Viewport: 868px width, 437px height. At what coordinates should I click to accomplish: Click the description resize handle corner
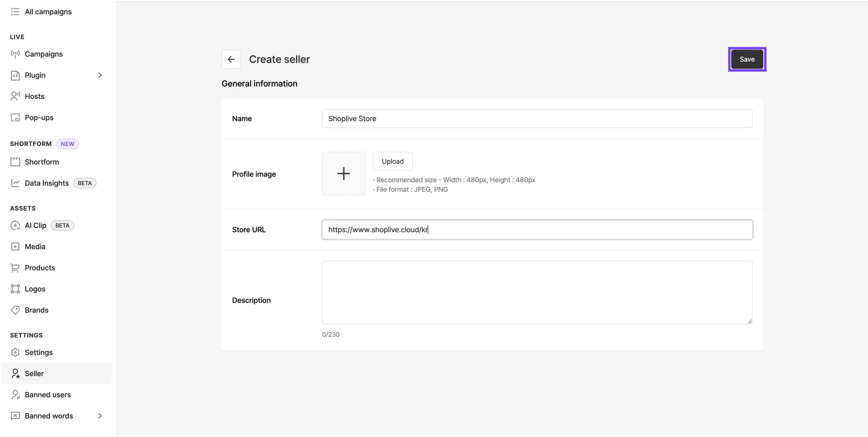click(749, 321)
